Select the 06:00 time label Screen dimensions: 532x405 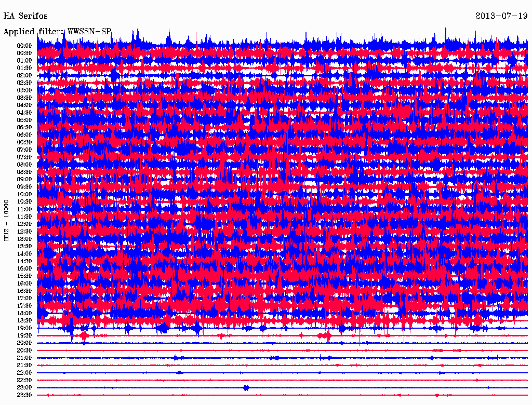click(x=24, y=135)
